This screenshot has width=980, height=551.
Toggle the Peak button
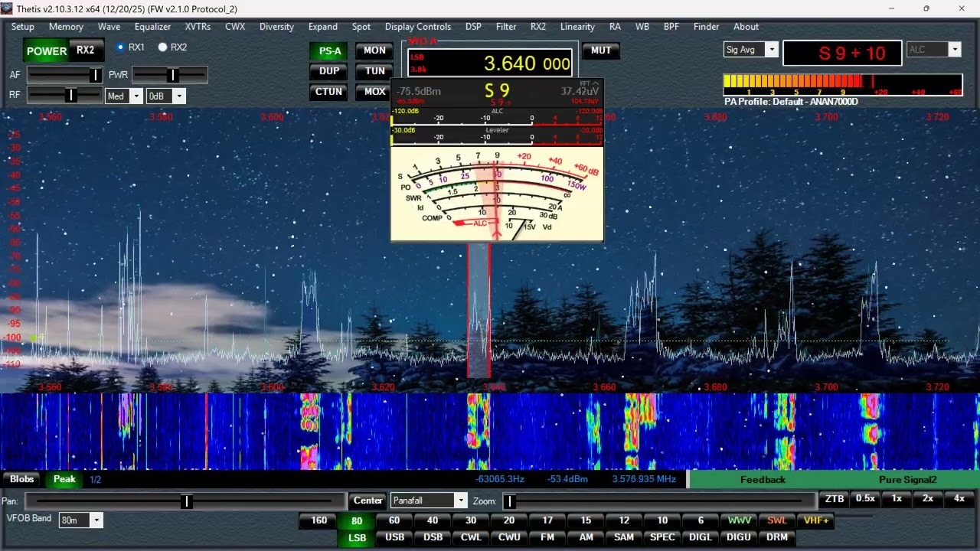64,479
